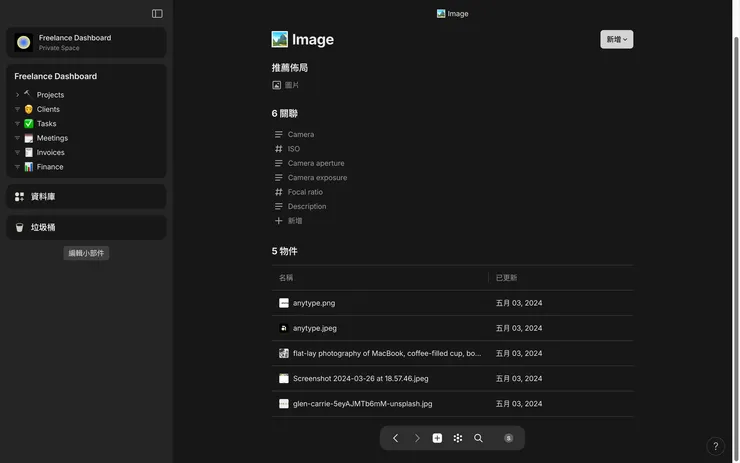Viewport: 740px width, 463px height.
Task: Expand the Clients tree arrow
Action: click(17, 109)
